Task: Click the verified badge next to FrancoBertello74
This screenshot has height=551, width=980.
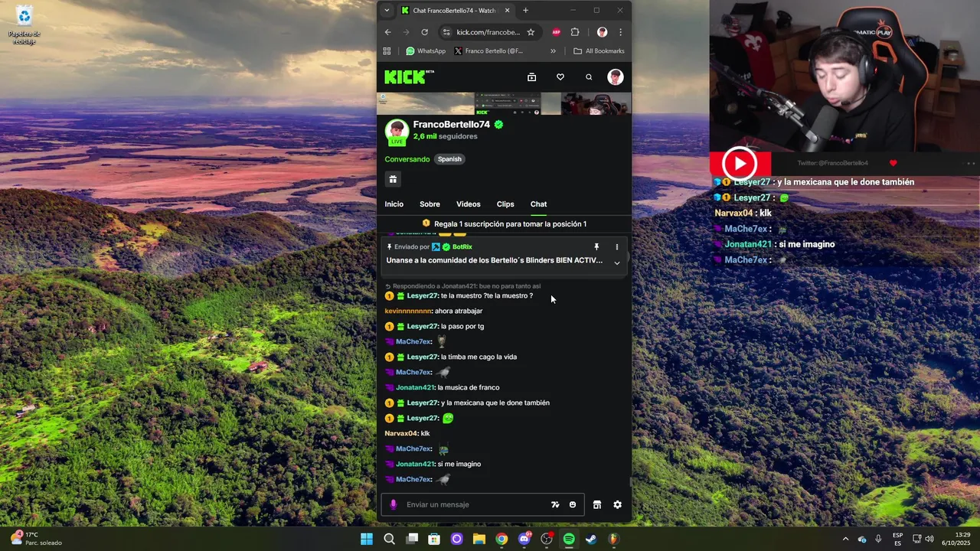Action: pyautogui.click(x=498, y=124)
